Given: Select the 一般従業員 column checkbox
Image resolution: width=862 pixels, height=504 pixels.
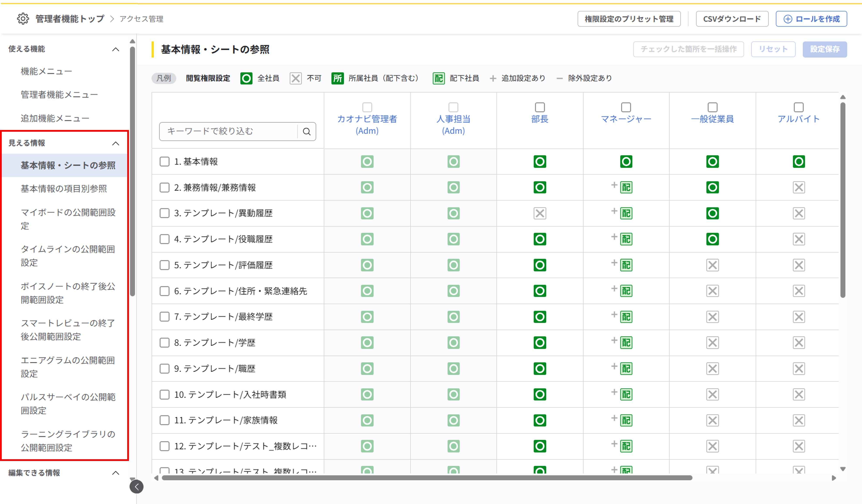Looking at the screenshot, I should (x=713, y=107).
